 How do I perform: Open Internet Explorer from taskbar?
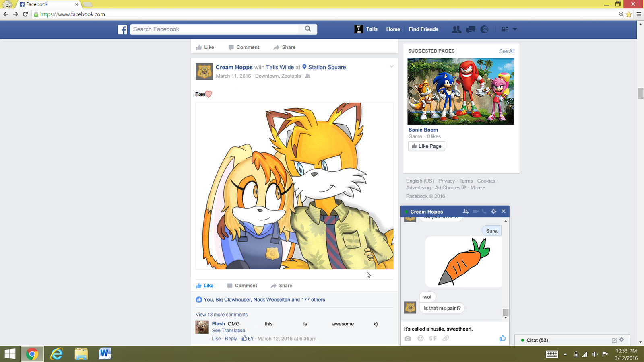[57, 354]
